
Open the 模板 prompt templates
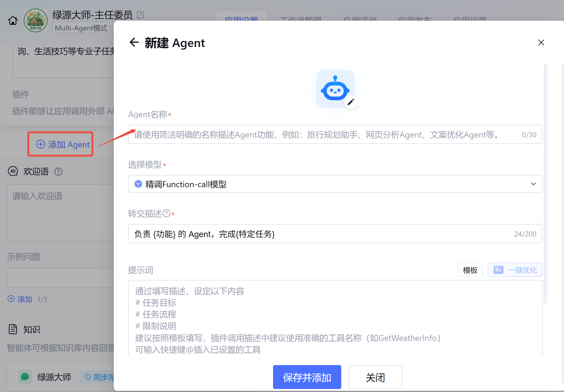470,270
